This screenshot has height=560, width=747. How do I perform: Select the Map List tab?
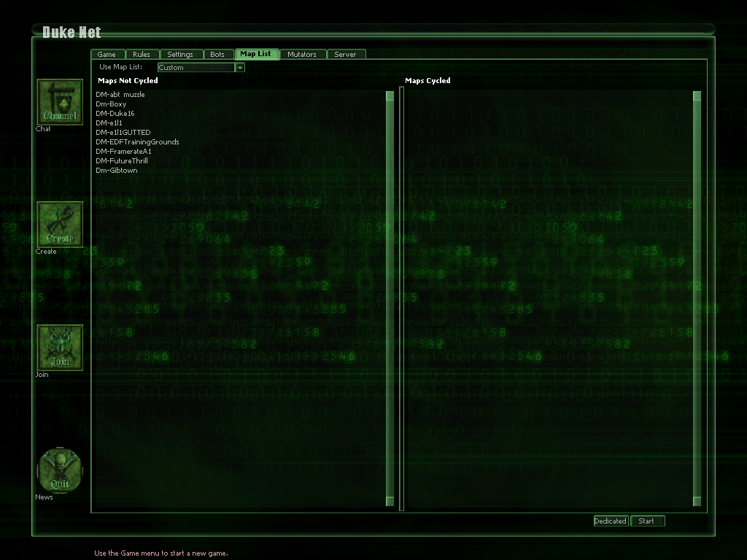(x=256, y=54)
